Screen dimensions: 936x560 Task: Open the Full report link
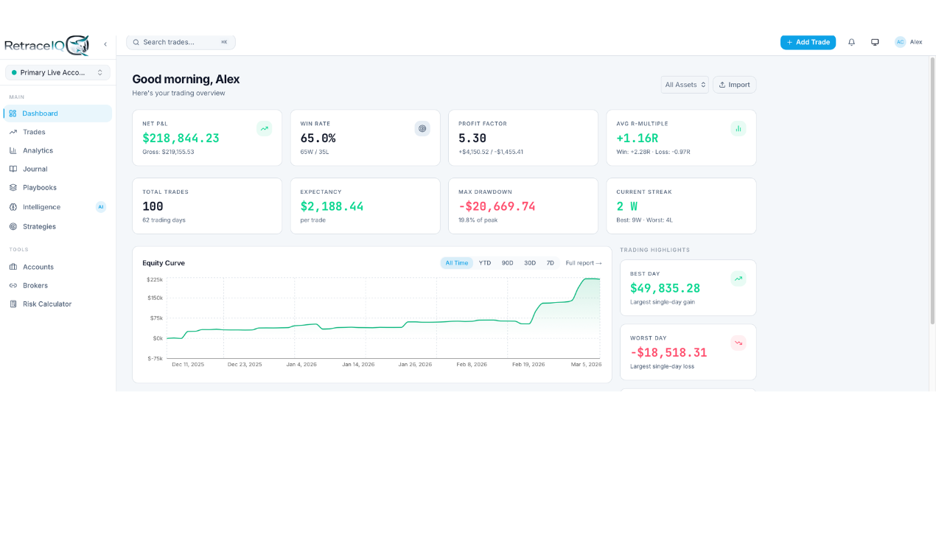coord(584,262)
